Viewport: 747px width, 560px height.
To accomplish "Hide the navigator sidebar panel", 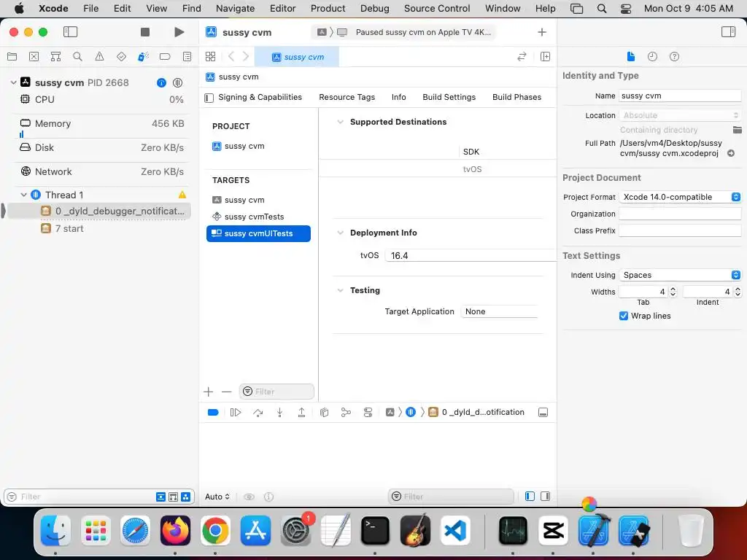I will point(71,32).
